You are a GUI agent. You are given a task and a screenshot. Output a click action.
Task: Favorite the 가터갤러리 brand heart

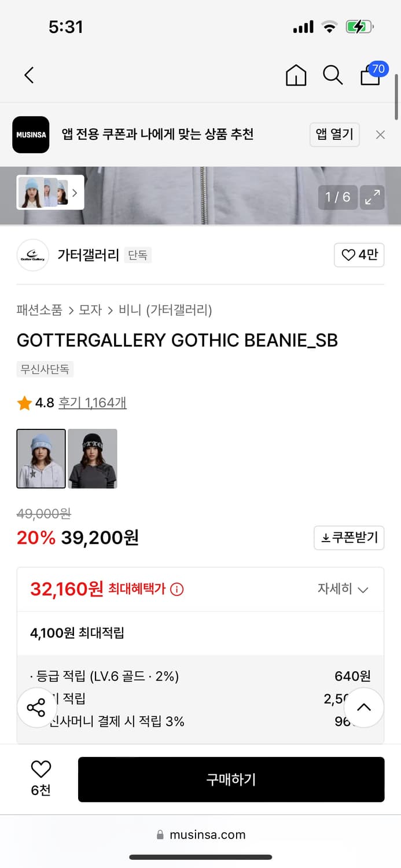pyautogui.click(x=359, y=255)
